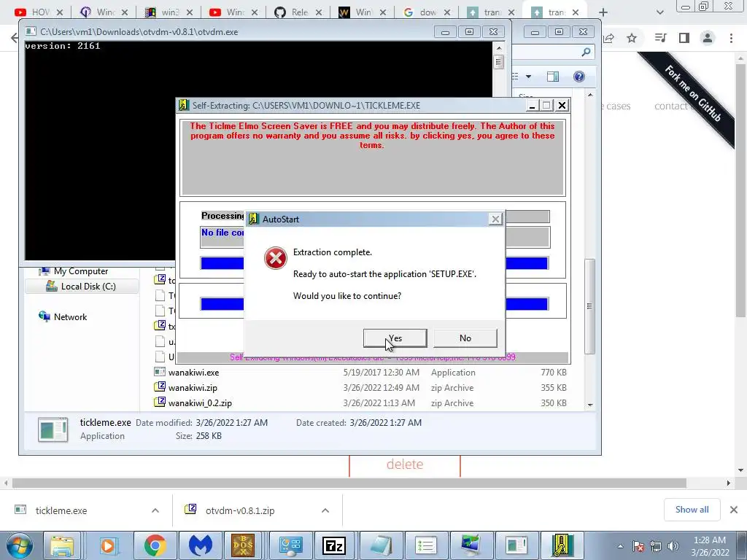Open the Notepad taskbar icon
This screenshot has width=747, height=560.
click(x=381, y=545)
